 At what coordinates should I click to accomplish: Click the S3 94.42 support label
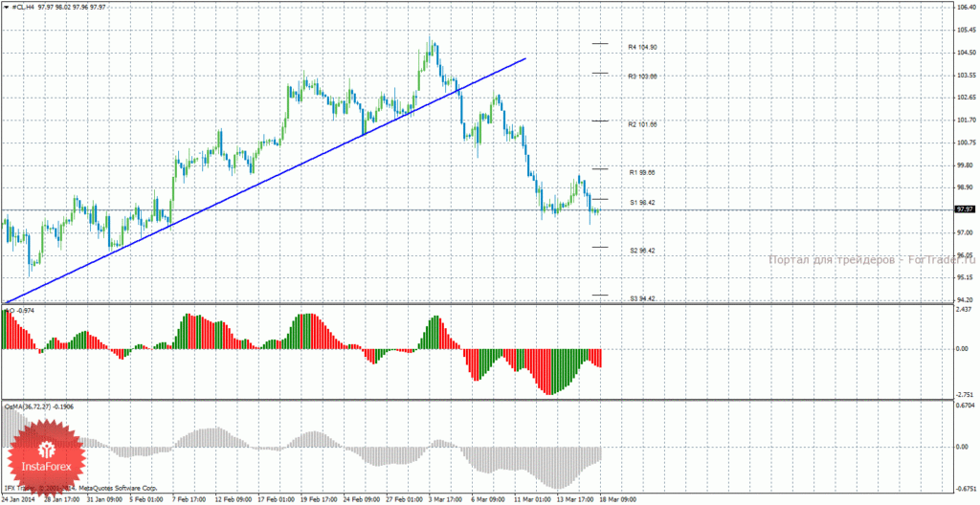pyautogui.click(x=642, y=298)
